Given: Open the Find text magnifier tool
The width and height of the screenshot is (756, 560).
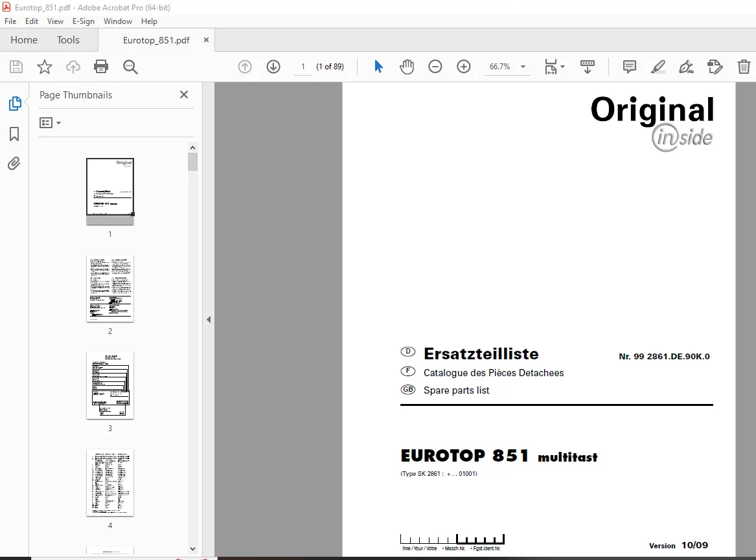Looking at the screenshot, I should pyautogui.click(x=130, y=67).
